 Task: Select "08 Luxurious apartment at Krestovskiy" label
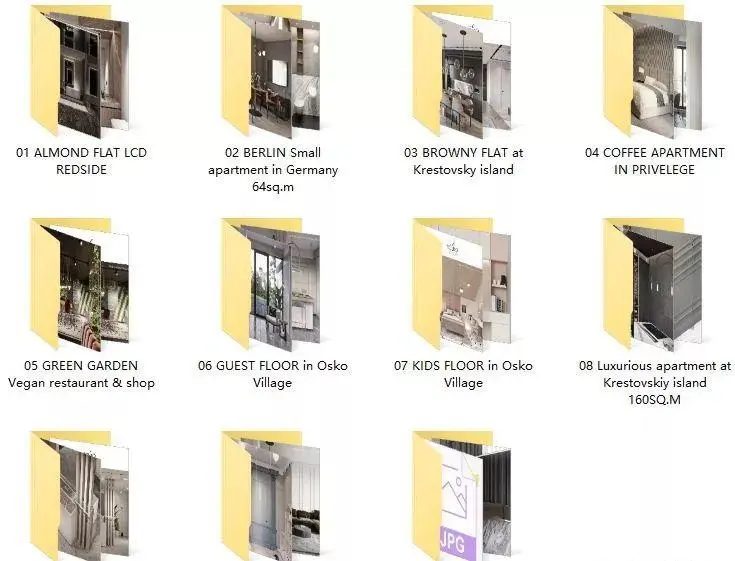[x=655, y=382]
